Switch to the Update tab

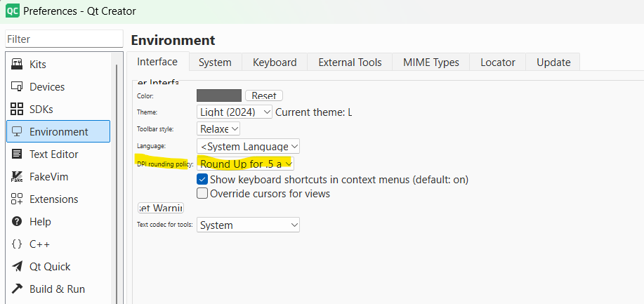553,62
